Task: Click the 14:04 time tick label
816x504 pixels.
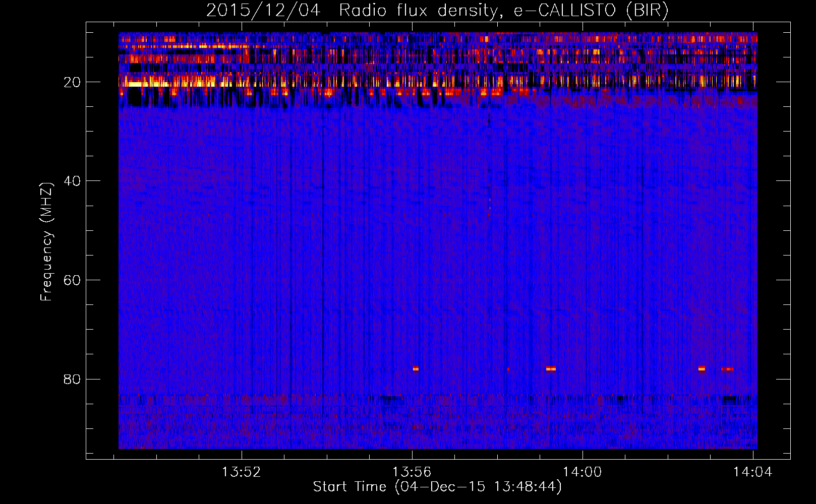Action: click(x=753, y=472)
